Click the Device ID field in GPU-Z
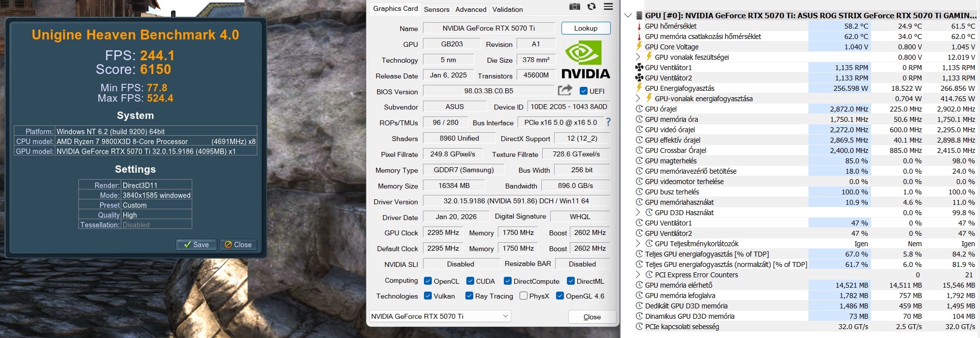980x338 pixels. click(569, 107)
